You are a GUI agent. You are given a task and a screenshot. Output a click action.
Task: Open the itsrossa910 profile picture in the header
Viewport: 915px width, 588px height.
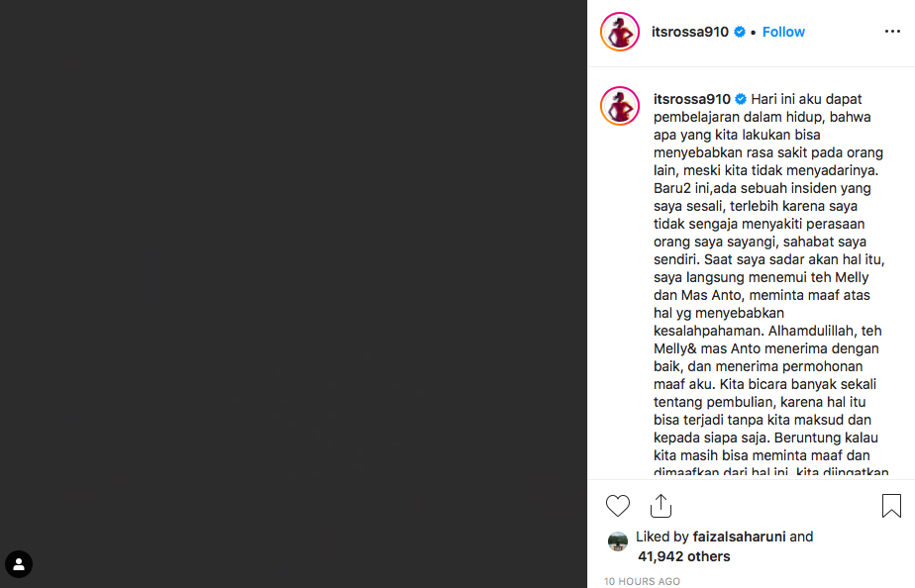(x=620, y=32)
